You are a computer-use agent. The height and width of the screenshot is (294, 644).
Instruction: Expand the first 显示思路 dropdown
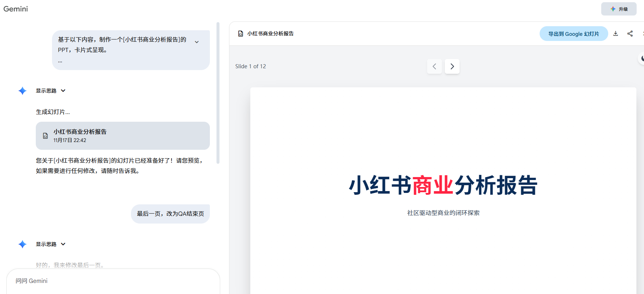click(x=51, y=91)
